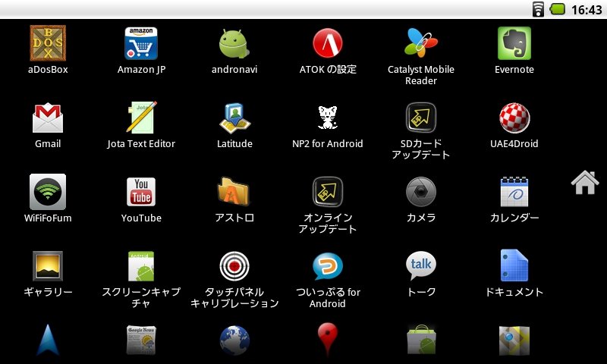The height and width of the screenshot is (364, 607).
Task: Tap the green battery indicator
Action: pos(558,9)
